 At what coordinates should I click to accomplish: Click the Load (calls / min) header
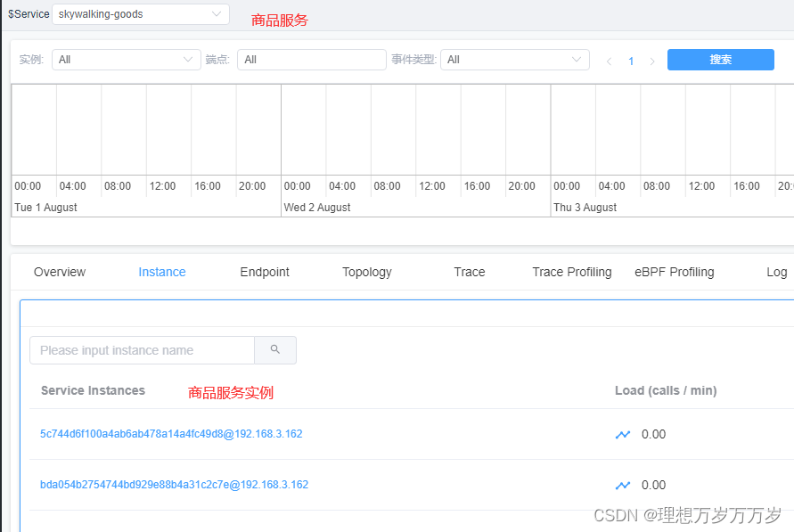click(x=666, y=390)
